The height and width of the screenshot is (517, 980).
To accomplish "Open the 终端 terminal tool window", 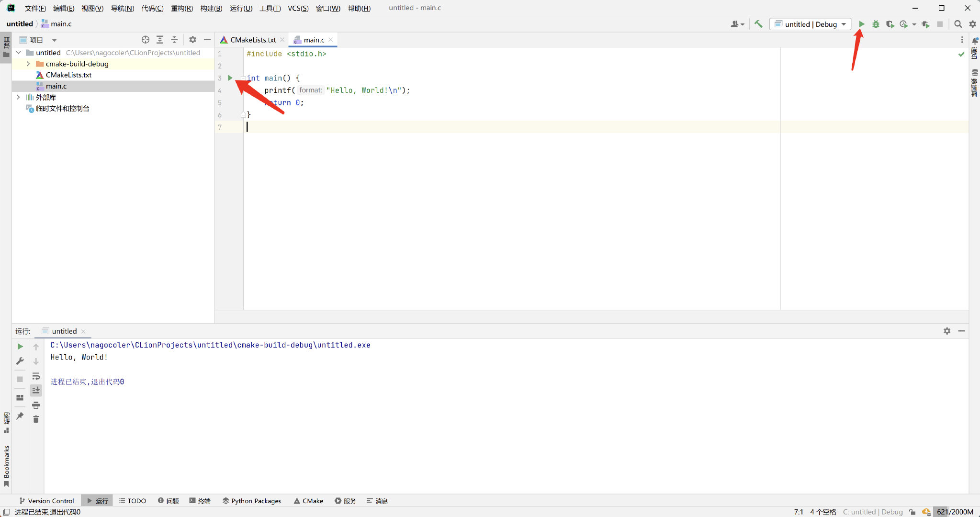I will pyautogui.click(x=200, y=501).
